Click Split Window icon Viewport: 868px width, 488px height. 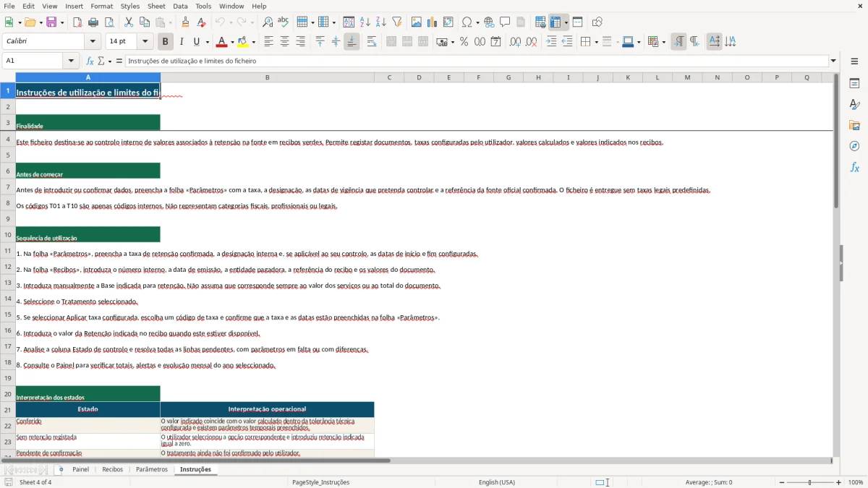click(x=578, y=22)
